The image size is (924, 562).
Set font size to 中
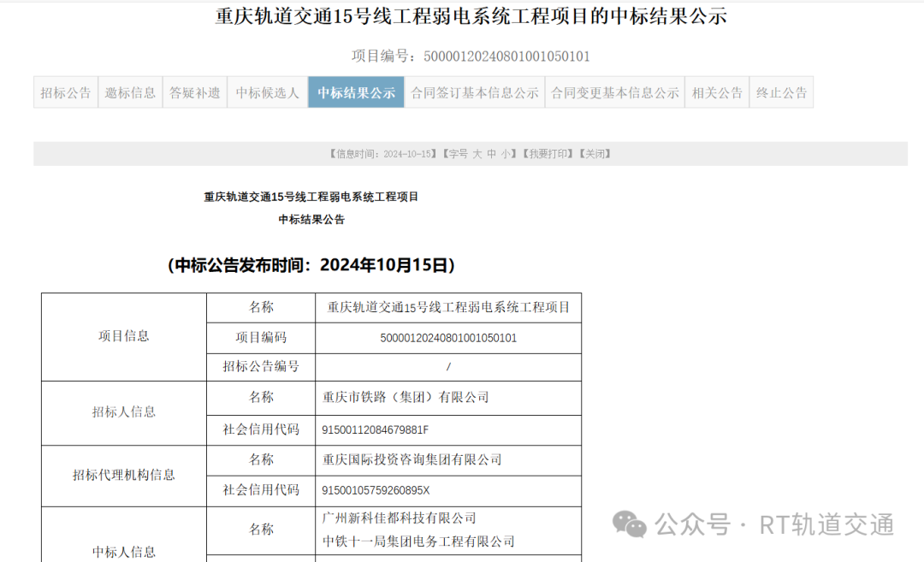click(490, 153)
